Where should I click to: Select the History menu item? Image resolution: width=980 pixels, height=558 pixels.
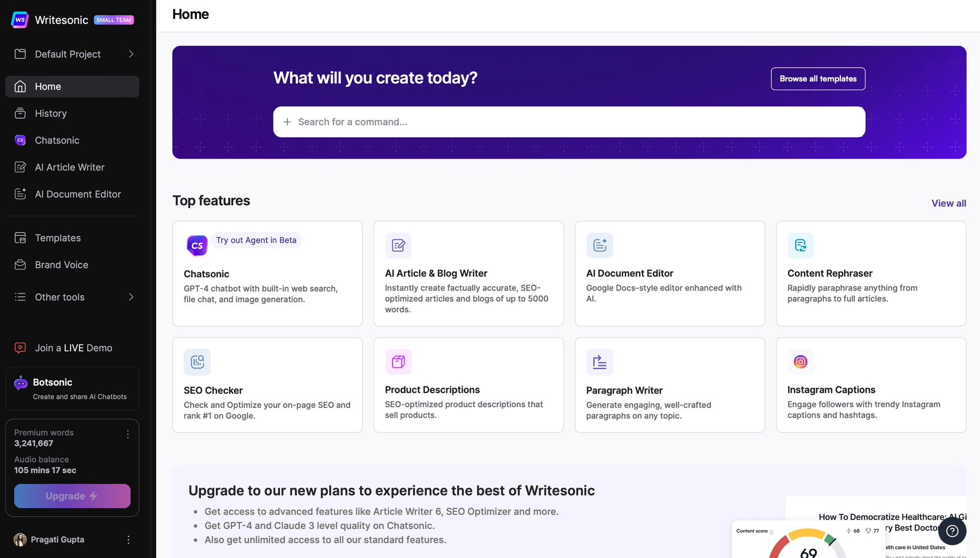50,113
